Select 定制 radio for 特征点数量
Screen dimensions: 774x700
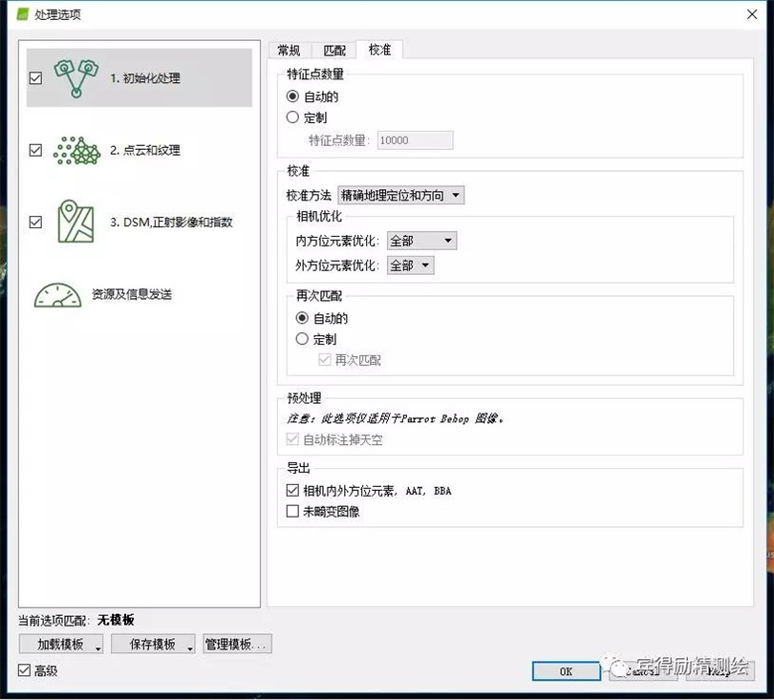tap(293, 117)
